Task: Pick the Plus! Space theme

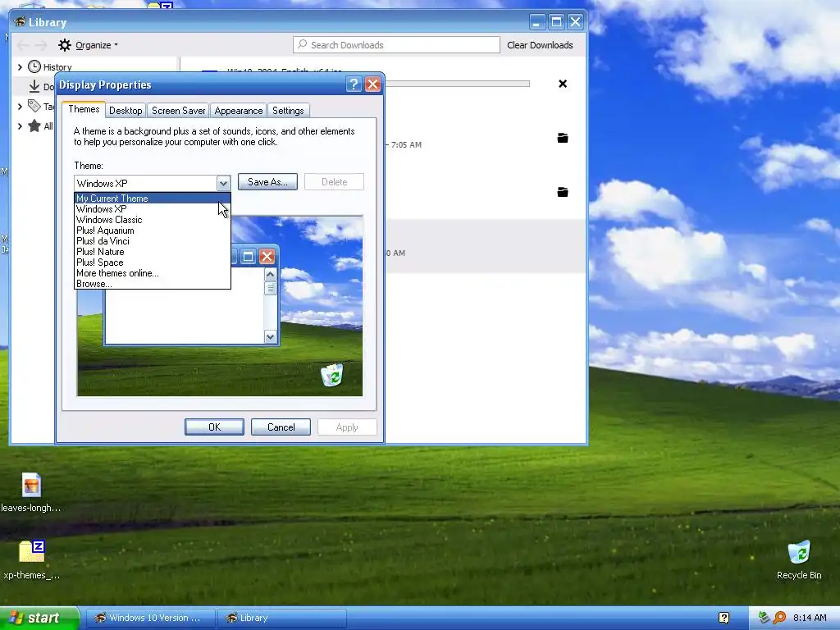Action: [152, 262]
